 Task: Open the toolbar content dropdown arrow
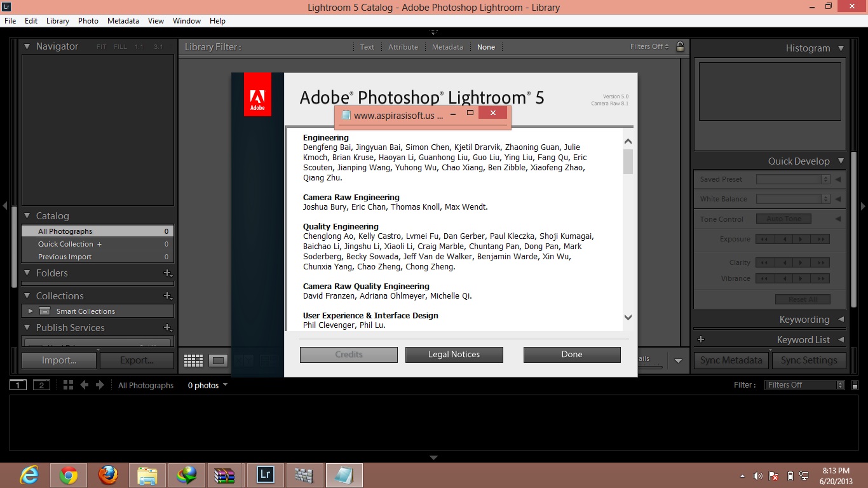tap(678, 360)
